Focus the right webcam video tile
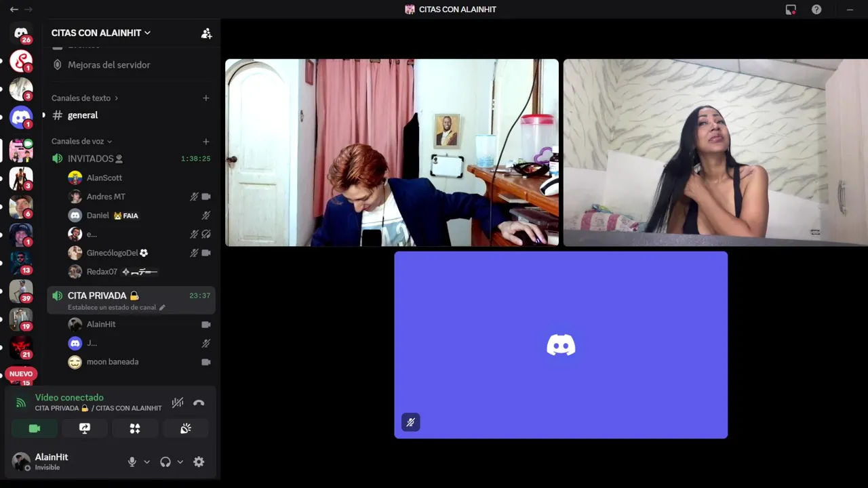This screenshot has width=868, height=488. tap(715, 152)
